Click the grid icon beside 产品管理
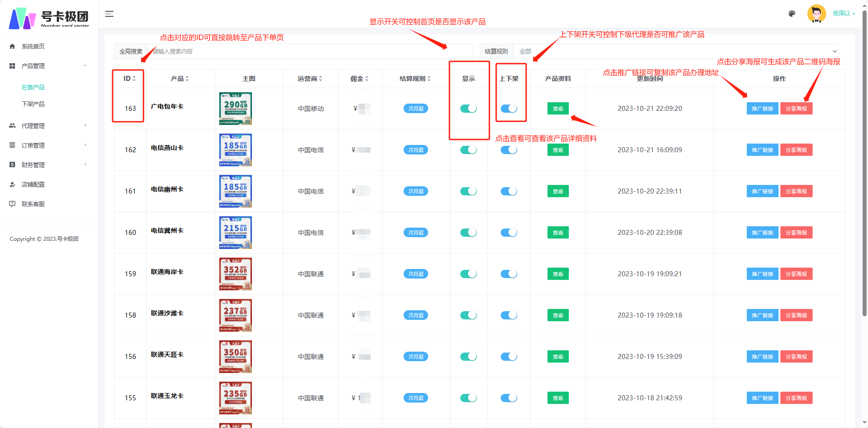The image size is (868, 428). (x=12, y=66)
